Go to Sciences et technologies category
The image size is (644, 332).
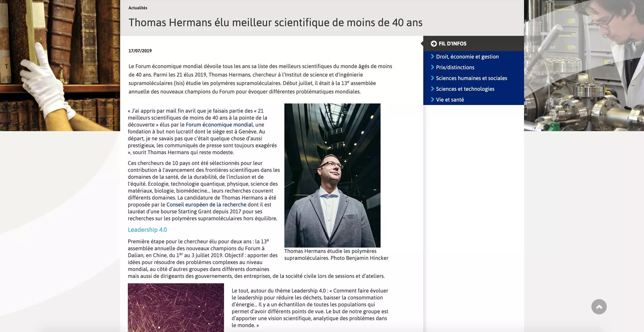(465, 89)
